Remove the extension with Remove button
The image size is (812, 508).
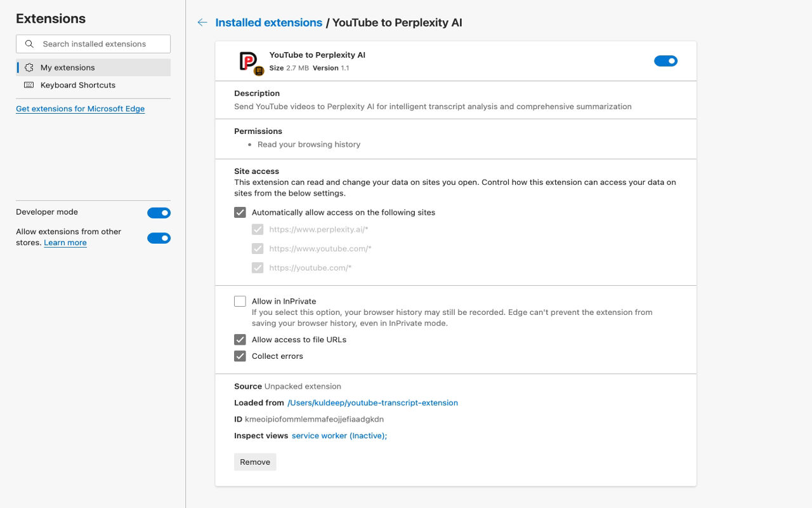pyautogui.click(x=255, y=462)
